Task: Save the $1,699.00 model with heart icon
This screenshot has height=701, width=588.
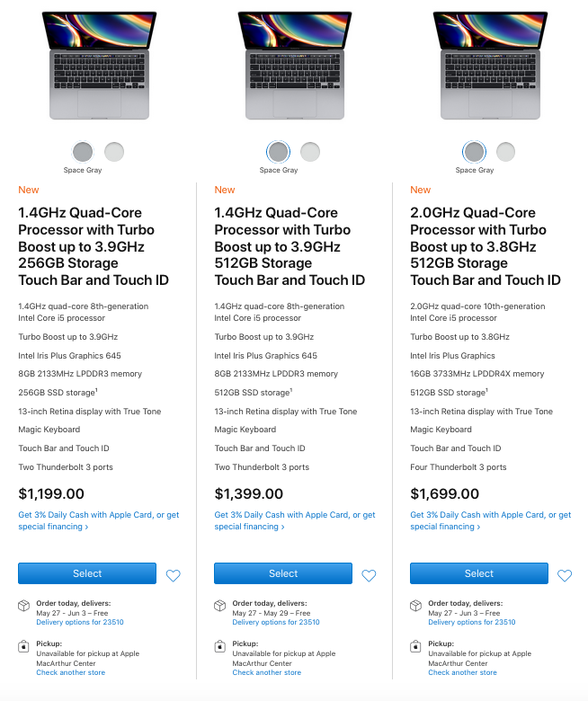Action: pos(565,575)
